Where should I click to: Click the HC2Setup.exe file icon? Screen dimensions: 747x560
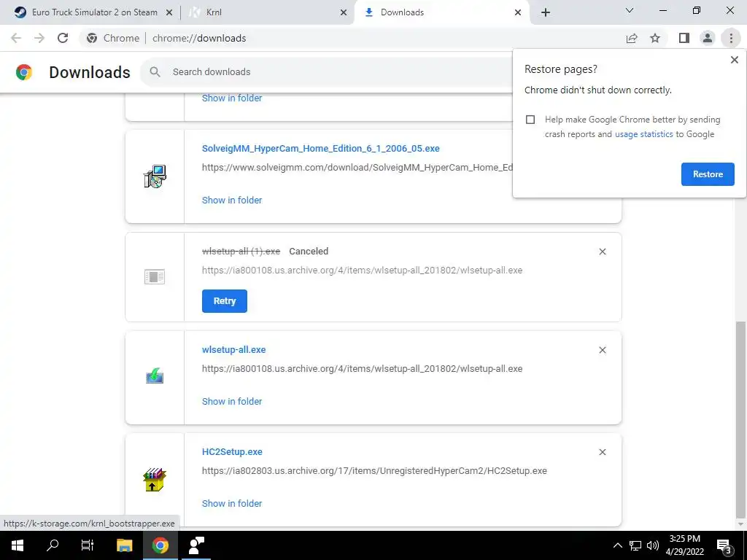pos(155,480)
